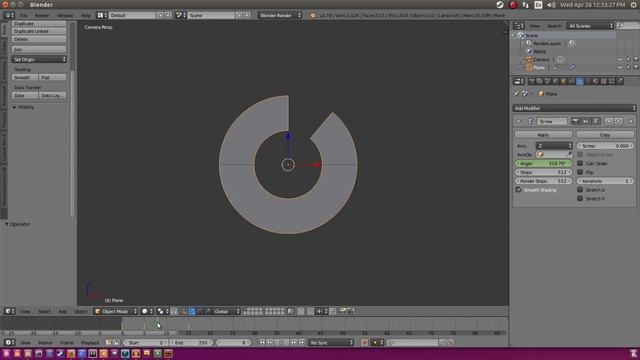
Task: Open the Window menu
Action: 65,15
